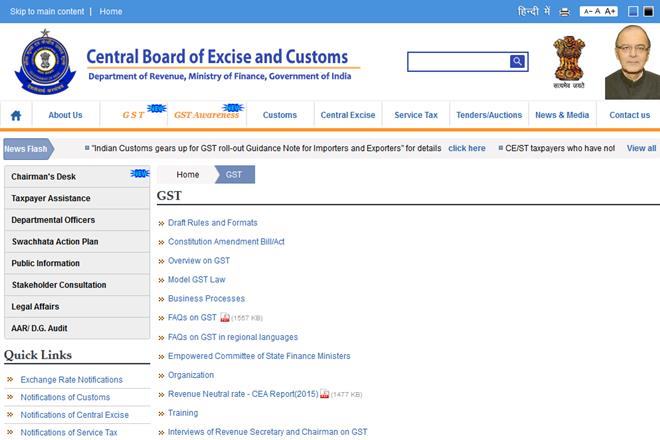The height and width of the screenshot is (440, 660).
Task: Decrease font size with A- button
Action: coord(586,11)
